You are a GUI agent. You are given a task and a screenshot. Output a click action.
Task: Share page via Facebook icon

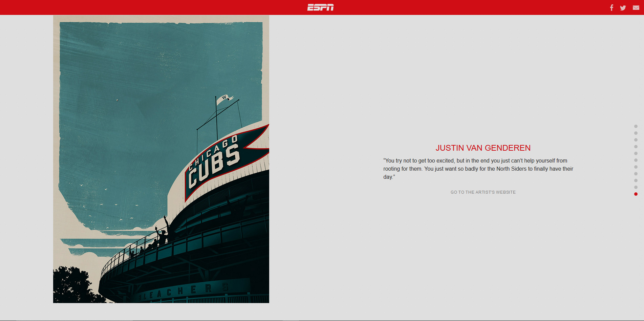611,8
